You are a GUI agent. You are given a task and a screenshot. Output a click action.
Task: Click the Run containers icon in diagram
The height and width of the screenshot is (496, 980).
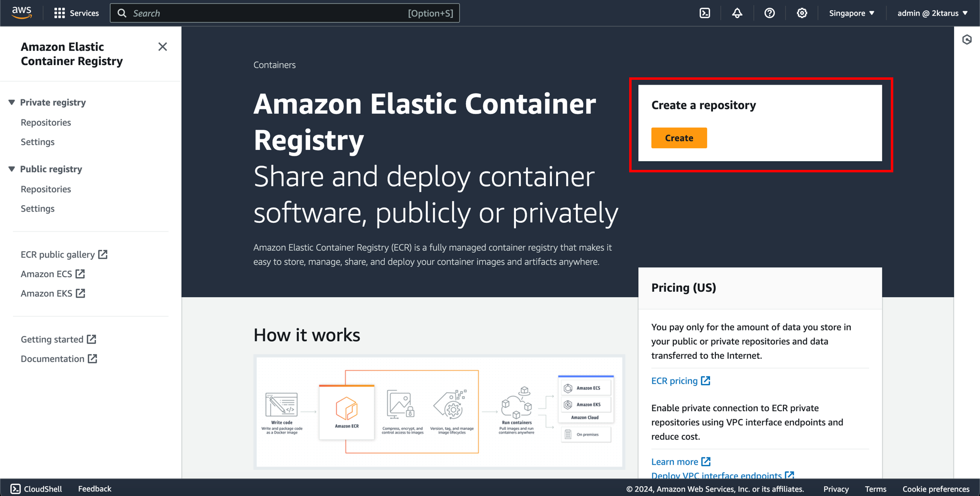(x=516, y=402)
